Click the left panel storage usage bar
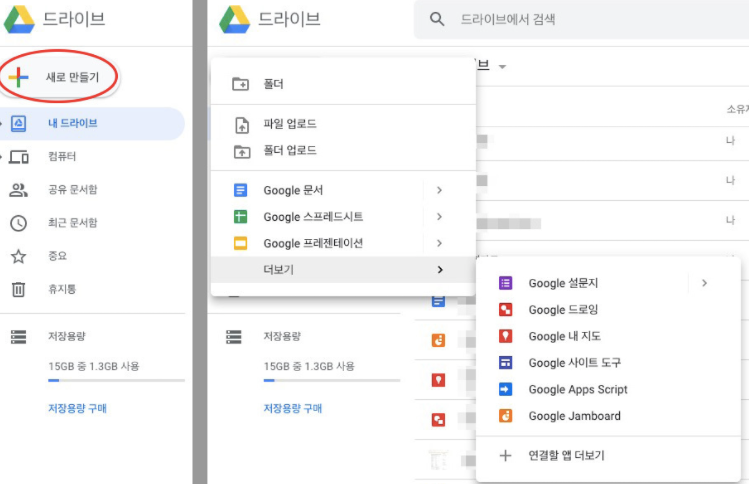The image size is (749, 484). click(x=116, y=380)
